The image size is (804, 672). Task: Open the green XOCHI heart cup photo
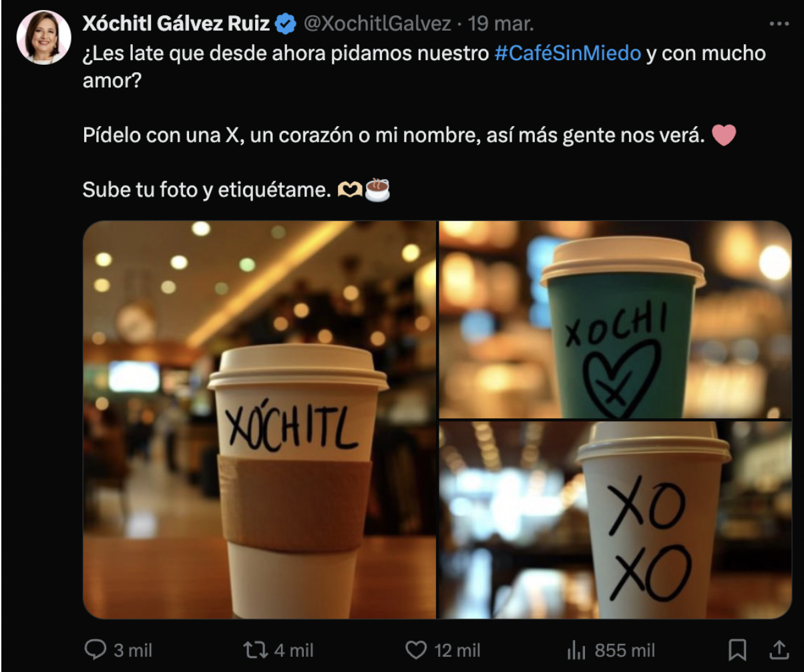coord(615,319)
